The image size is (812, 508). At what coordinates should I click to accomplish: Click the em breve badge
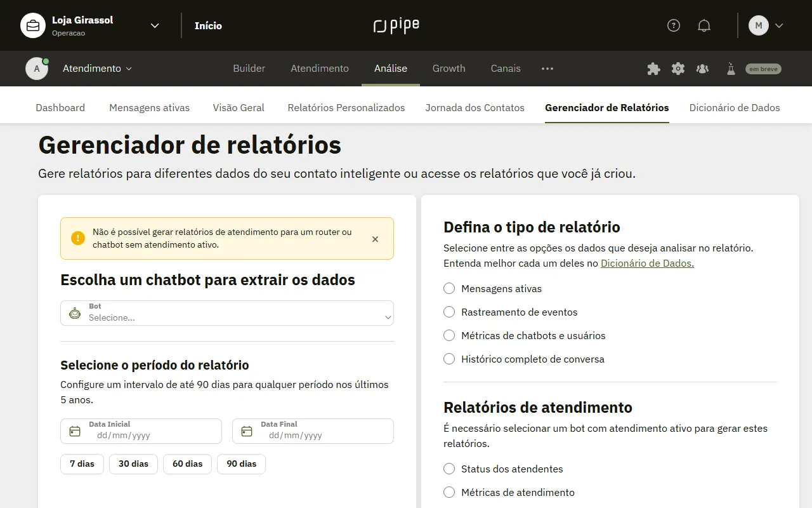click(x=763, y=69)
